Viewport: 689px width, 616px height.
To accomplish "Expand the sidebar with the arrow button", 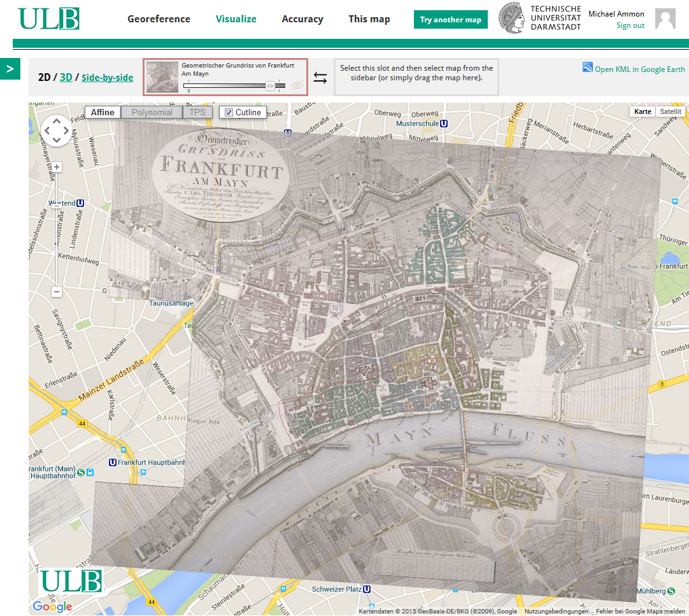I will (x=10, y=69).
